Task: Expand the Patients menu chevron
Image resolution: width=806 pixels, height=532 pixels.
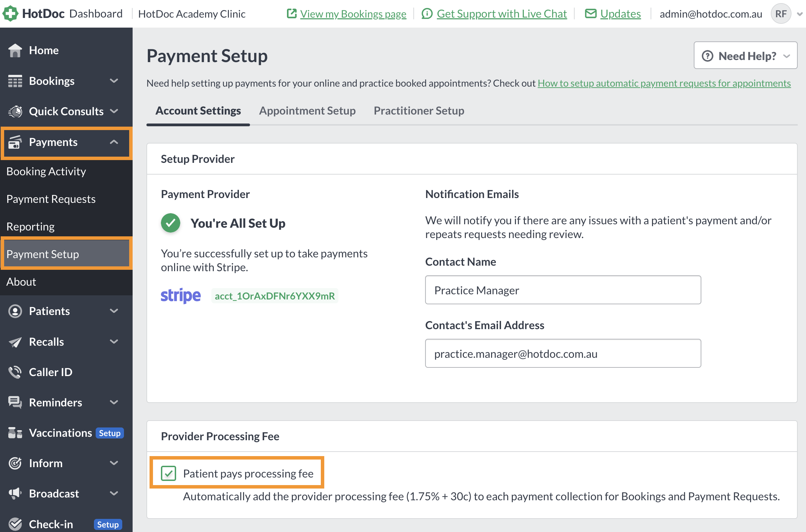Action: click(114, 311)
